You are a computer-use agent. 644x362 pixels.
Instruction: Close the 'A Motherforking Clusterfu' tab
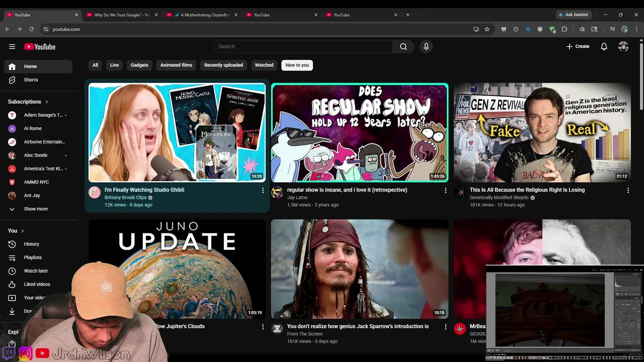click(x=236, y=15)
